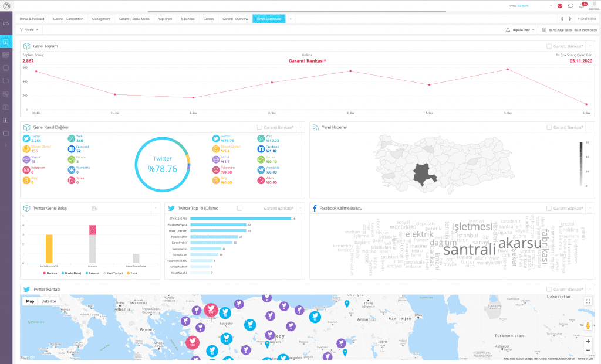The image size is (601, 364).
Task: Click the Video icon in channel counts
Action: tap(71, 181)
